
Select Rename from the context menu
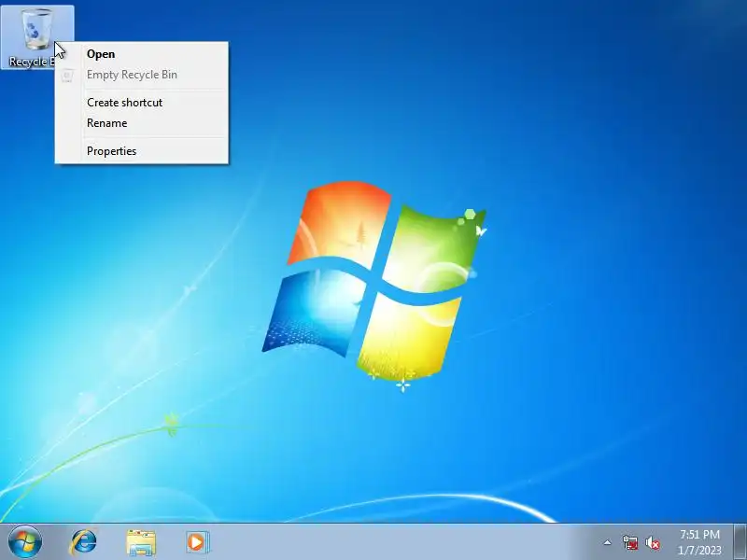pos(142,123)
